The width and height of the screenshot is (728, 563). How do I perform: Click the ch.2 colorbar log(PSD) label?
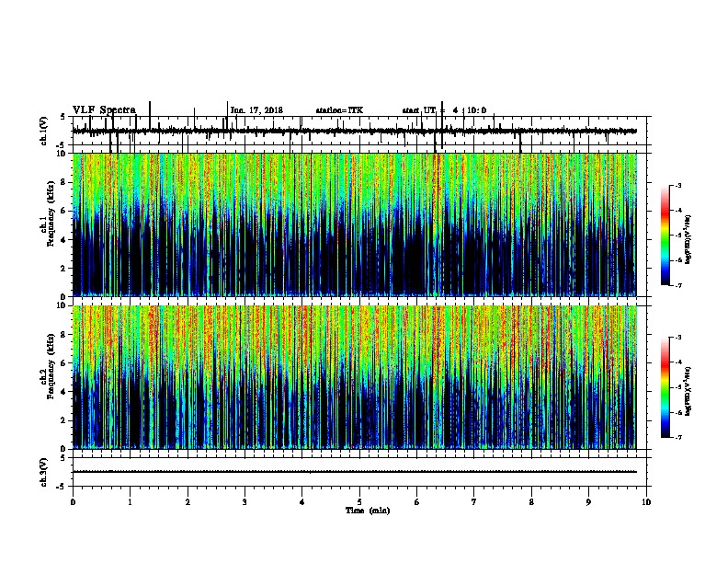coord(688,391)
